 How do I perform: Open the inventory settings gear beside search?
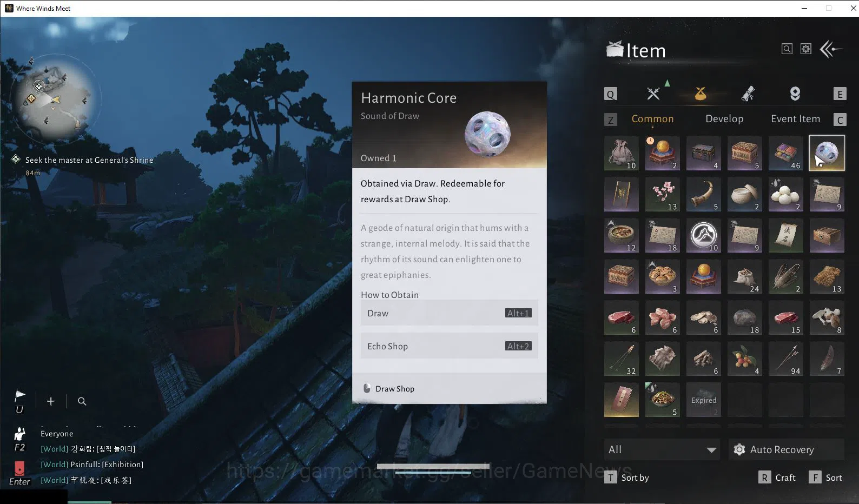[x=806, y=49]
